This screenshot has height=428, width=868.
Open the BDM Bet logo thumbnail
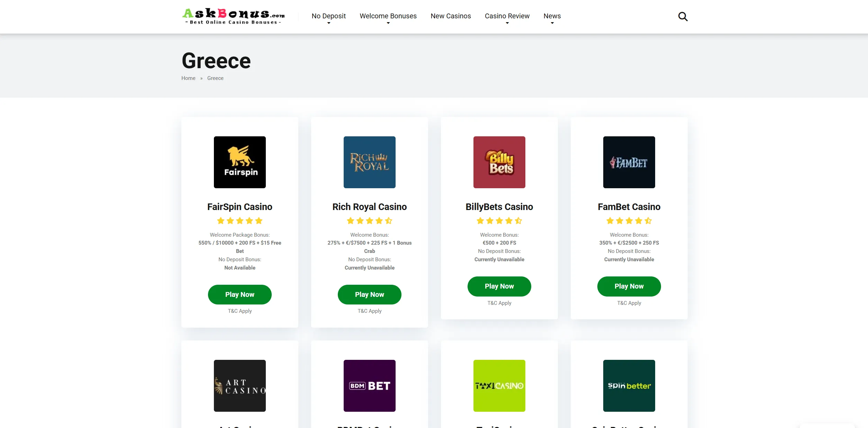(370, 386)
